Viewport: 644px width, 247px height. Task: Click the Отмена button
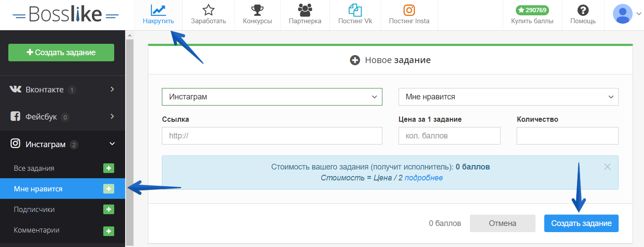click(x=503, y=223)
